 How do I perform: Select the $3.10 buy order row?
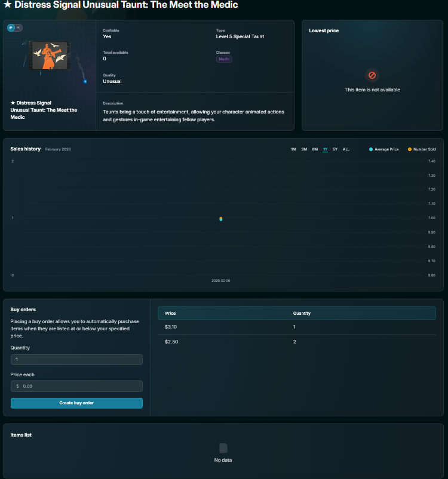coord(297,327)
